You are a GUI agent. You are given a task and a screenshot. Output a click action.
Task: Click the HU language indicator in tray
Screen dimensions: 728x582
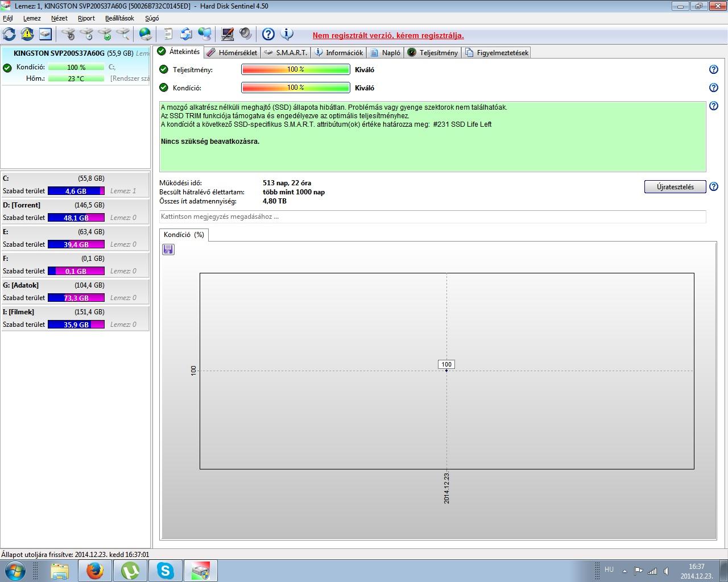tap(609, 569)
